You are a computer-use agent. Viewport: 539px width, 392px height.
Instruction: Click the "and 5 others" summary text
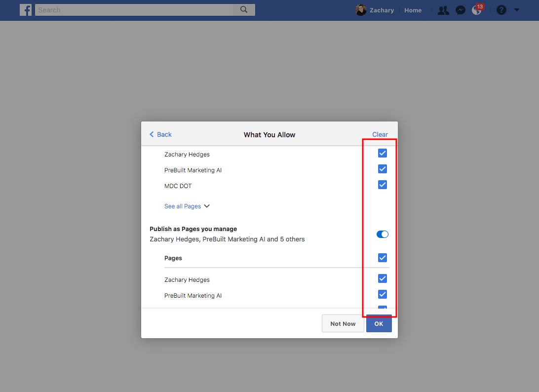click(286, 239)
